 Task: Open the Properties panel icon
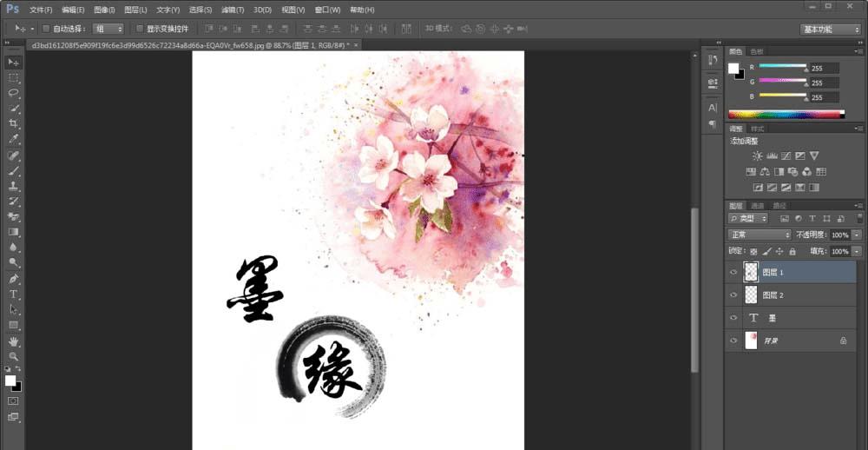click(x=713, y=83)
